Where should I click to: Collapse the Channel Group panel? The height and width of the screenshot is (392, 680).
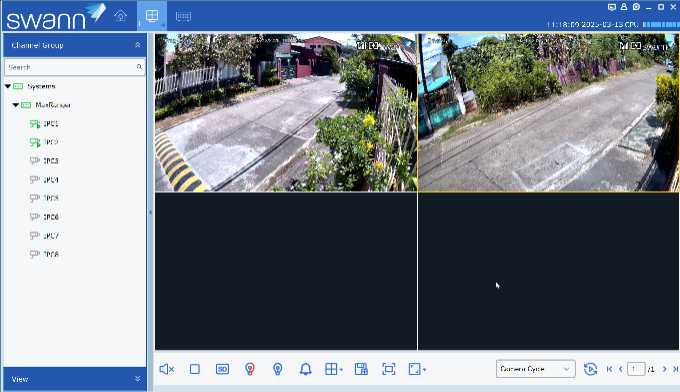point(137,45)
